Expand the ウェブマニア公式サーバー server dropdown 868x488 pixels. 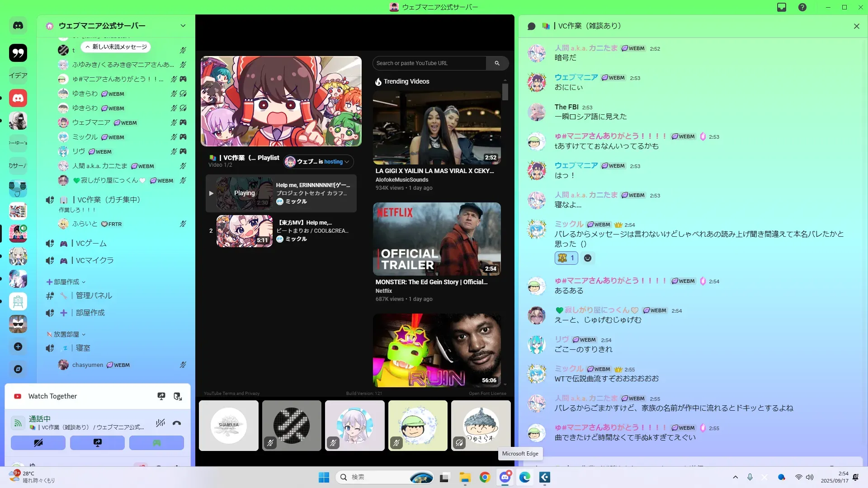(183, 26)
